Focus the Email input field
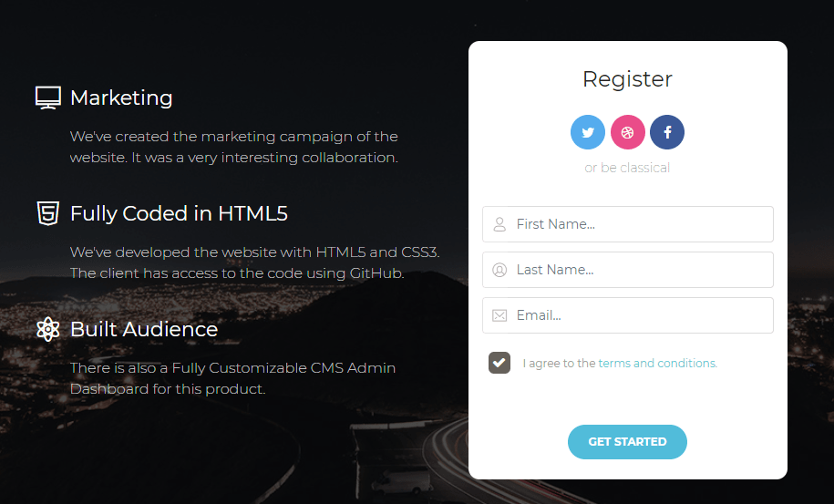The width and height of the screenshot is (834, 504). click(638, 315)
